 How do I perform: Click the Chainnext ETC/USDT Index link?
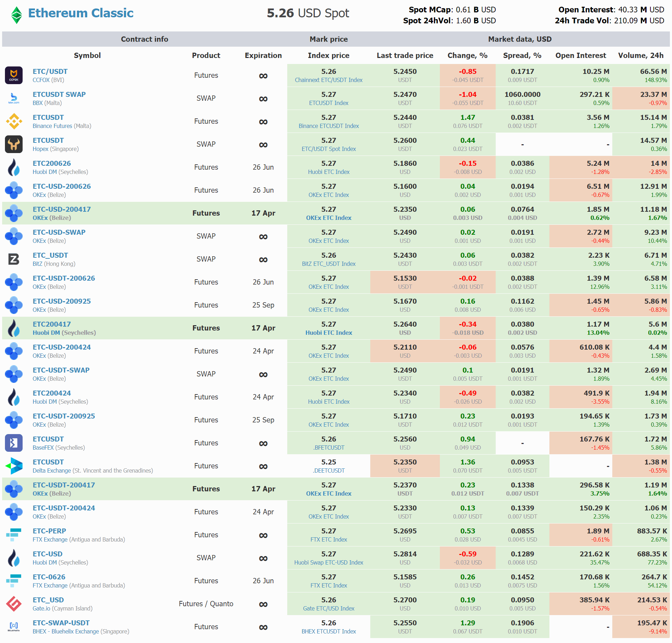coord(329,80)
